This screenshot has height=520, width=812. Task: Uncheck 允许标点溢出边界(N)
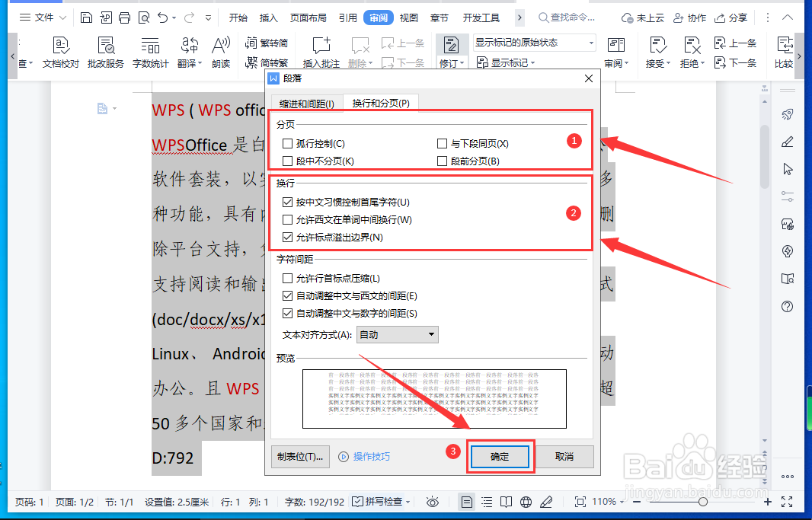pyautogui.click(x=287, y=237)
